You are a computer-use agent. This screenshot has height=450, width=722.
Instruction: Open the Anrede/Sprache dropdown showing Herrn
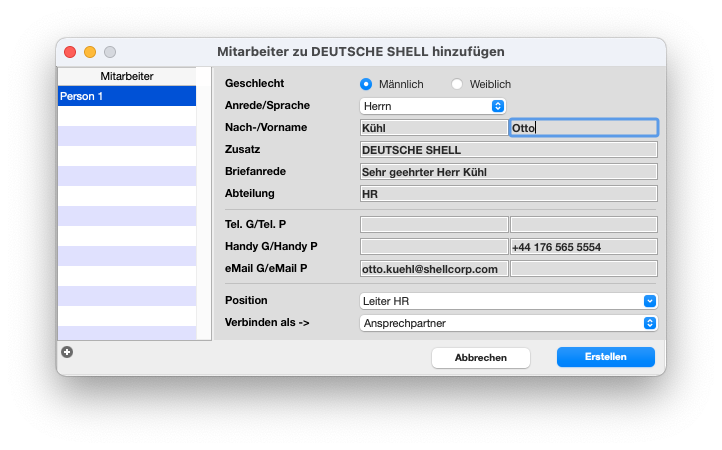point(432,106)
